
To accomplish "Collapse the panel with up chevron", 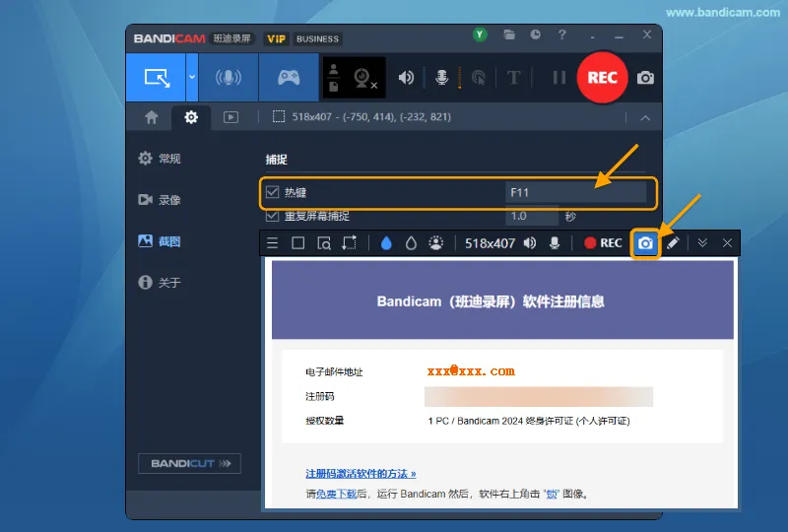I will point(645,117).
